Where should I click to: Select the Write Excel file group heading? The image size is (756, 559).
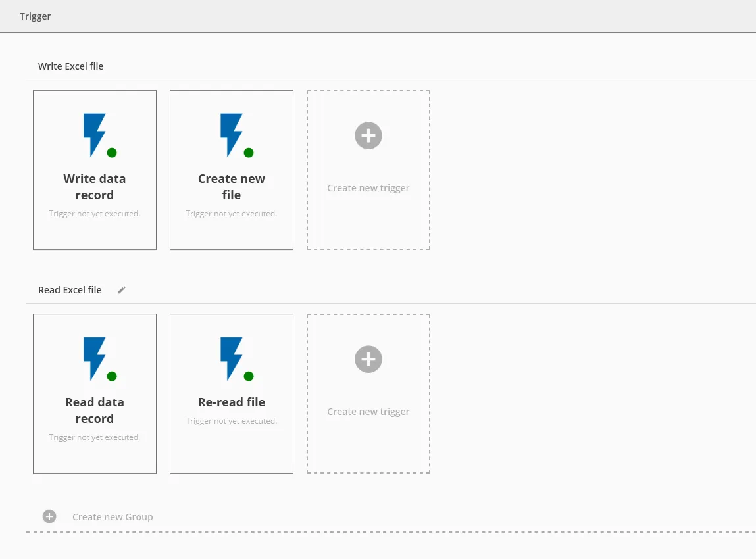click(x=71, y=66)
